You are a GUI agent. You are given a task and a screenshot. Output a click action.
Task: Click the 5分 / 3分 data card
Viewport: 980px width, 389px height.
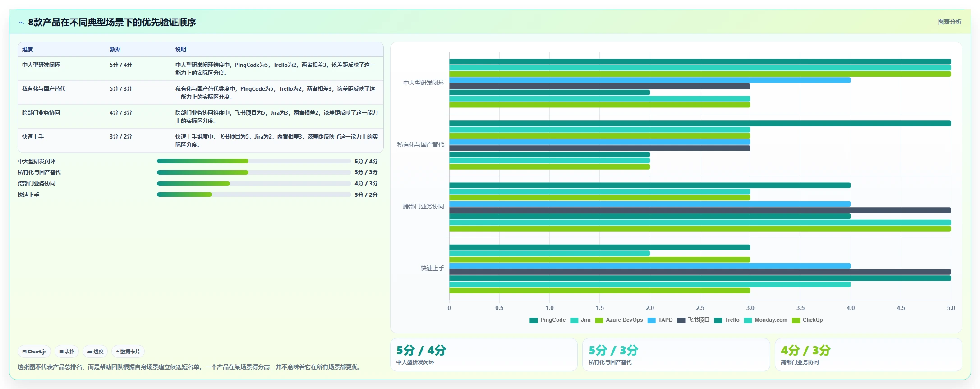(x=676, y=355)
